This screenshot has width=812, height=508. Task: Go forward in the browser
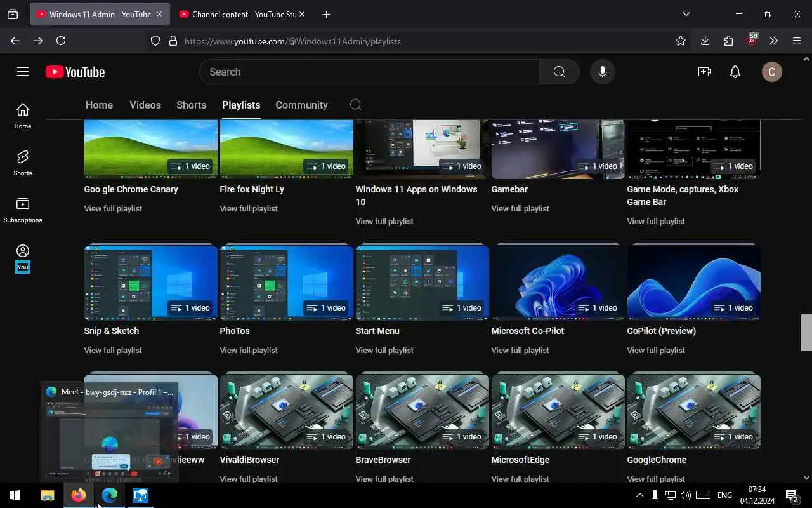pos(38,41)
